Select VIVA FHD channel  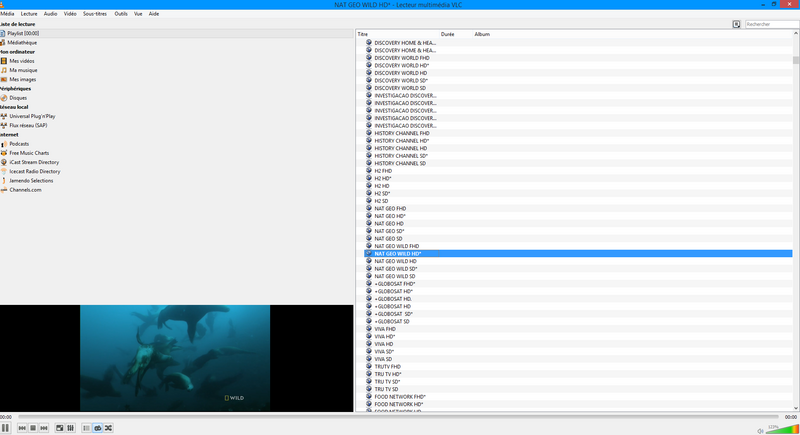[x=385, y=329]
